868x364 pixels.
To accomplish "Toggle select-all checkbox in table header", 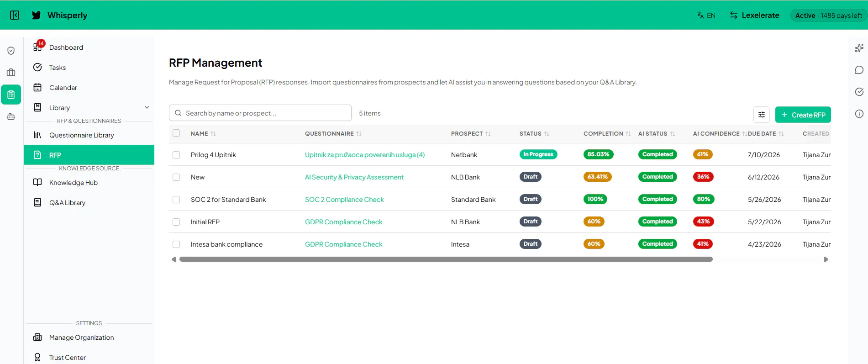I will tap(176, 133).
